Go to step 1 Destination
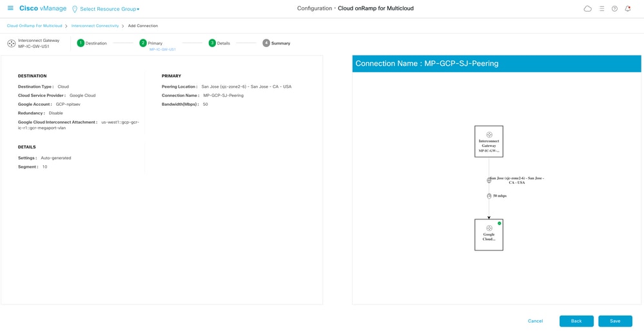This screenshot has width=644, height=331. point(92,43)
